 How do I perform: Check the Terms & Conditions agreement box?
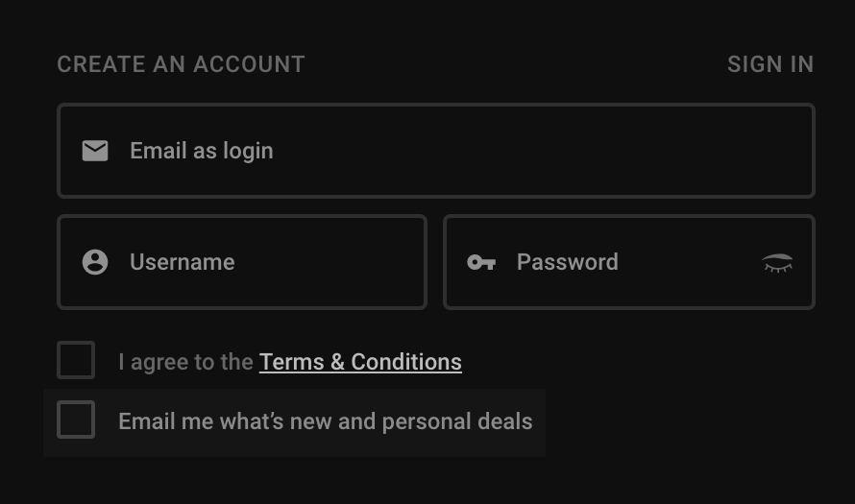pyautogui.click(x=76, y=360)
